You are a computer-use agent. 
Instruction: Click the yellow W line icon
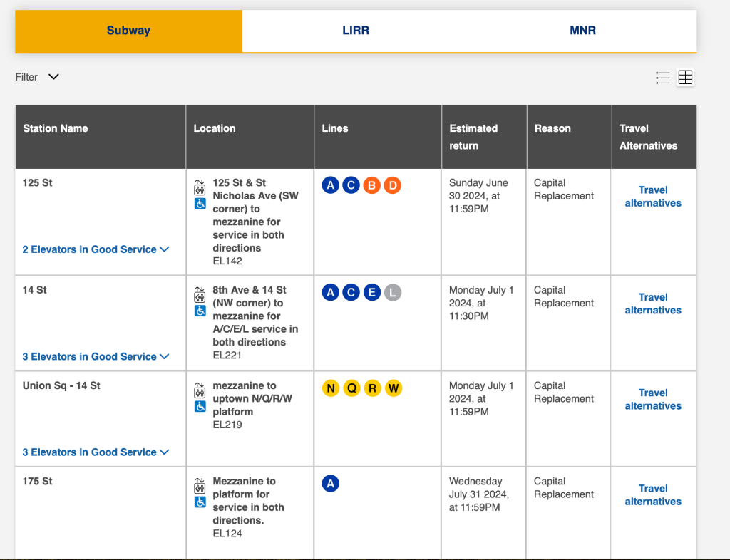click(393, 388)
